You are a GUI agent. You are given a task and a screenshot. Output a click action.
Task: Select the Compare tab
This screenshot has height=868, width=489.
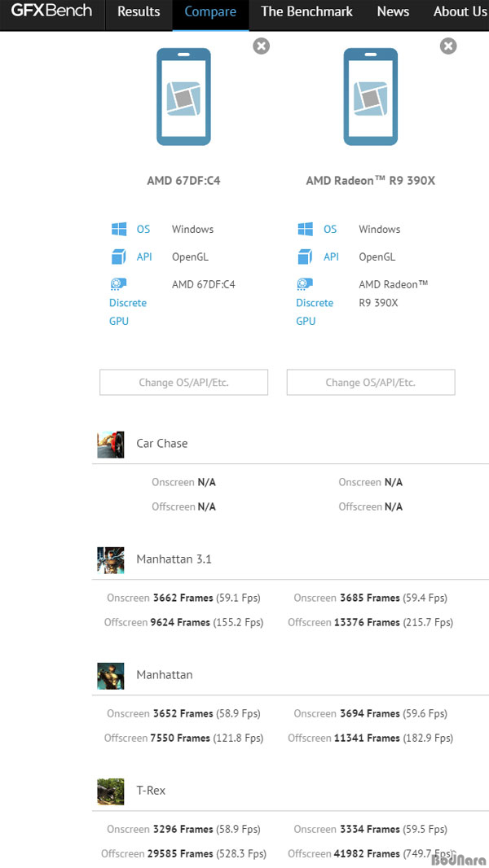pos(210,11)
